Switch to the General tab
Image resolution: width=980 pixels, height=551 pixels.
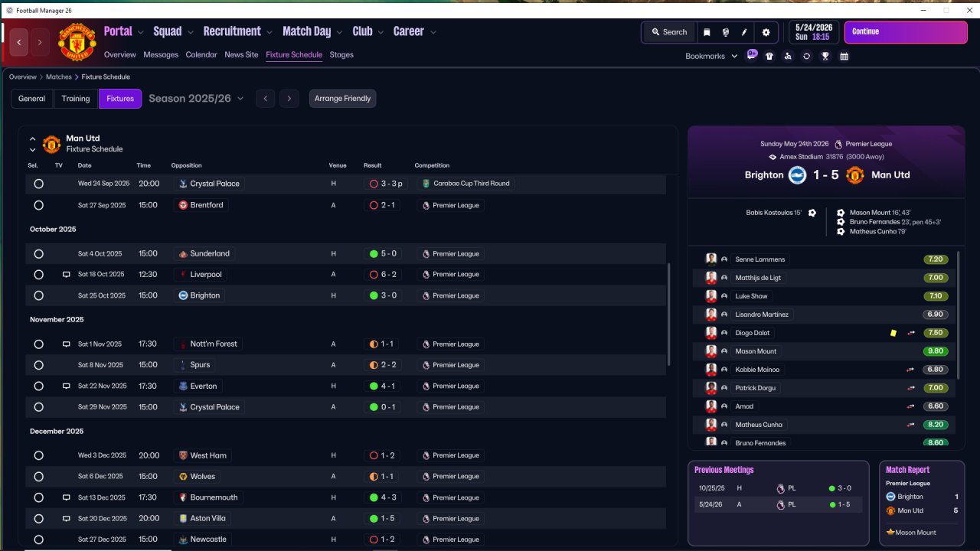click(x=32, y=99)
